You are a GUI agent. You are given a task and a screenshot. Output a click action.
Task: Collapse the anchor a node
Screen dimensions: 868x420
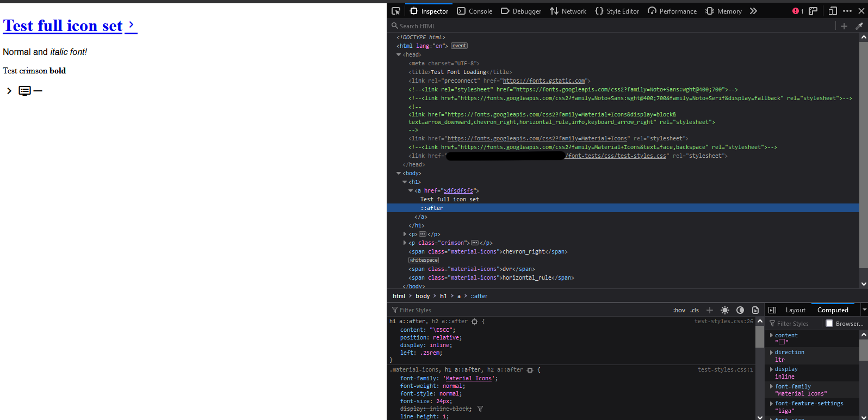click(x=411, y=190)
